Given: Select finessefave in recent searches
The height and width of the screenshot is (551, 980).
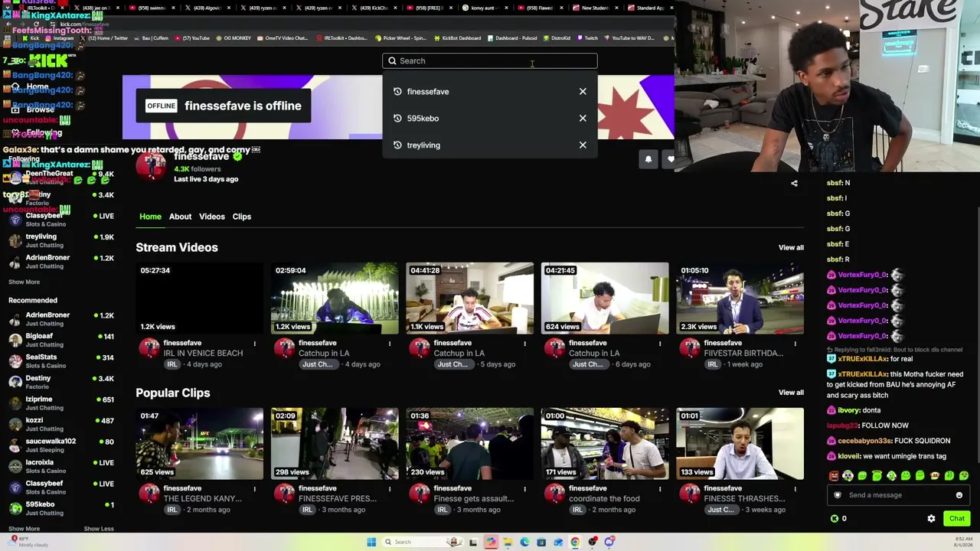Looking at the screenshot, I should tap(428, 92).
